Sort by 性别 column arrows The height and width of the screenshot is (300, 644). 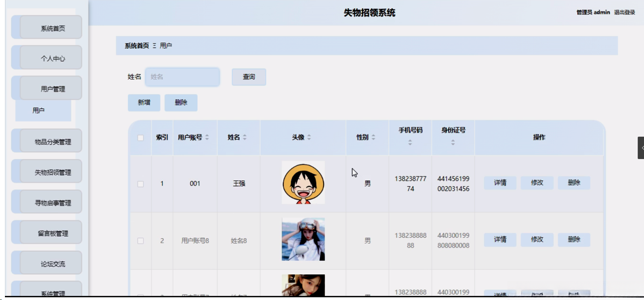point(373,138)
